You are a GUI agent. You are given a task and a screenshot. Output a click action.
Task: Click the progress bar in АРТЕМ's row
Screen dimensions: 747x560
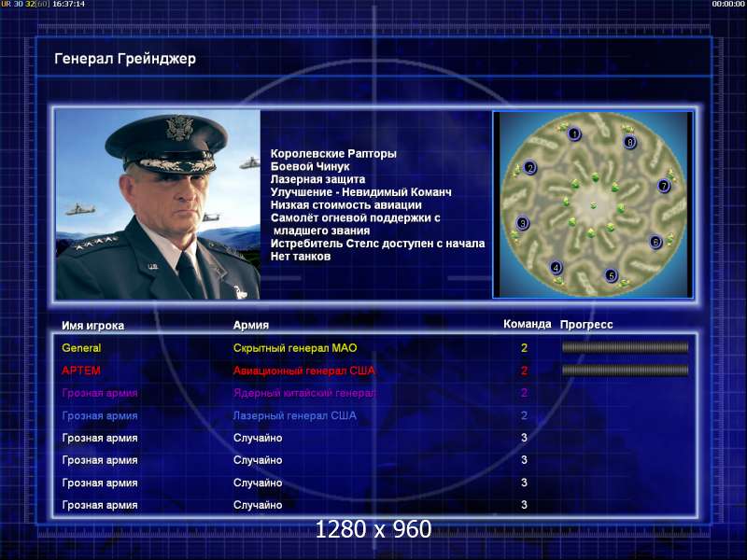coord(625,370)
